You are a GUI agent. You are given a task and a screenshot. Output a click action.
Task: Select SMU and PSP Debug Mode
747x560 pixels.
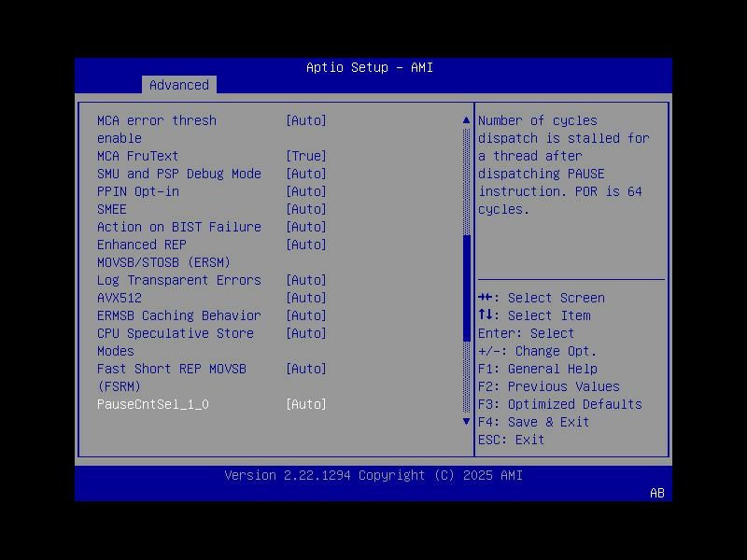179,174
